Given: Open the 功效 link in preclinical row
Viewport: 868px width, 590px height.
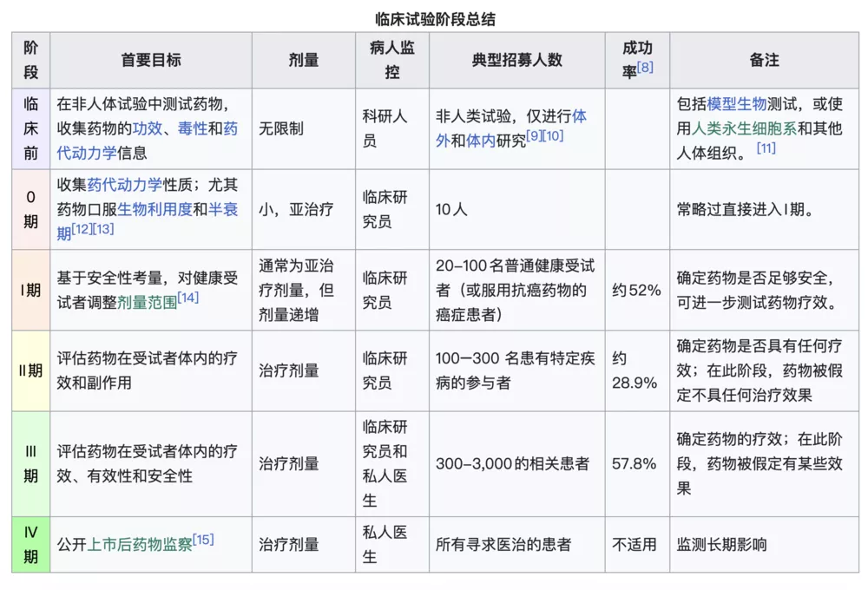Looking at the screenshot, I should coord(147,129).
